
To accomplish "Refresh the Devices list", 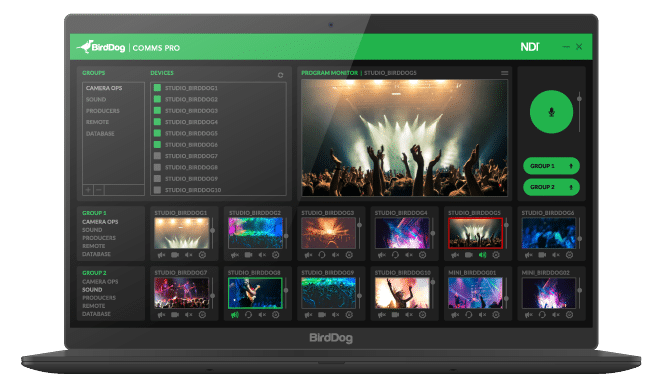I will pos(280,75).
